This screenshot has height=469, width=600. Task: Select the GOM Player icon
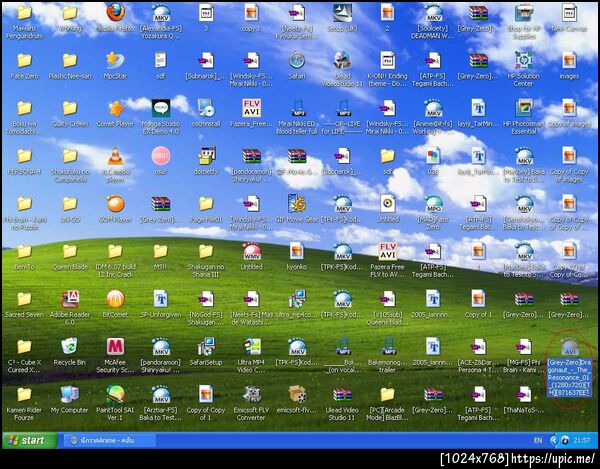coord(115,204)
